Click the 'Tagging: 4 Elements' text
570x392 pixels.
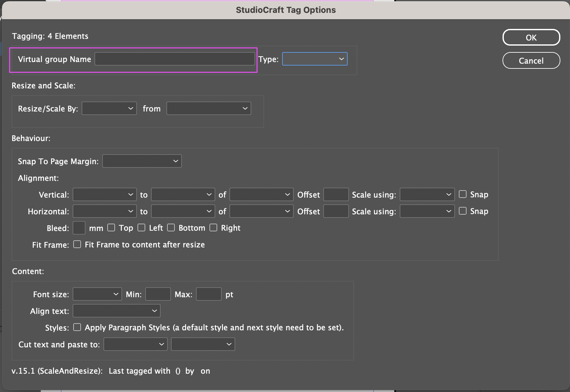(x=50, y=36)
